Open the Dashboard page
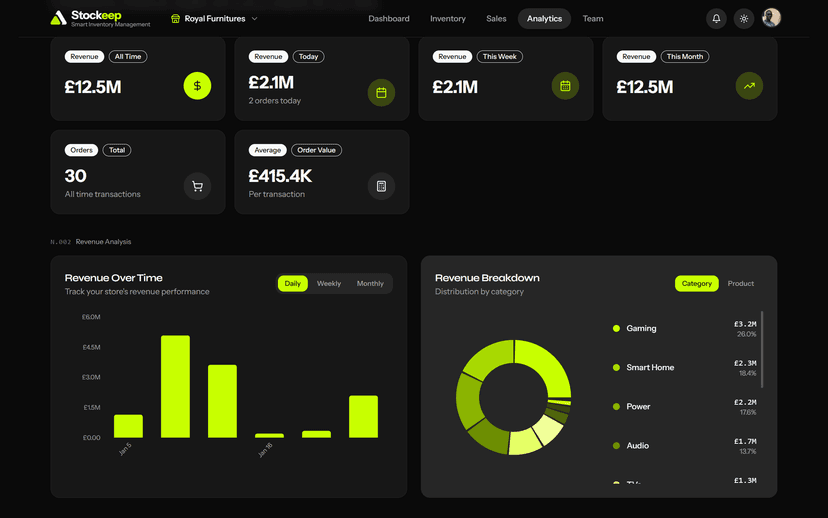This screenshot has height=518, width=828. pos(388,19)
